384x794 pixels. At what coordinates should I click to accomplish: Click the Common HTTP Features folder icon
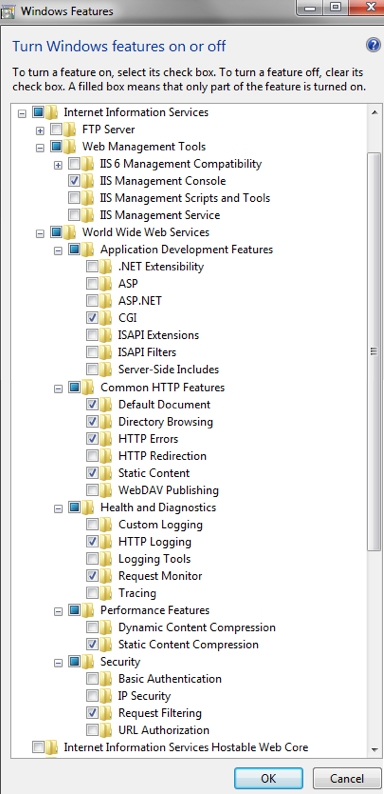88,387
